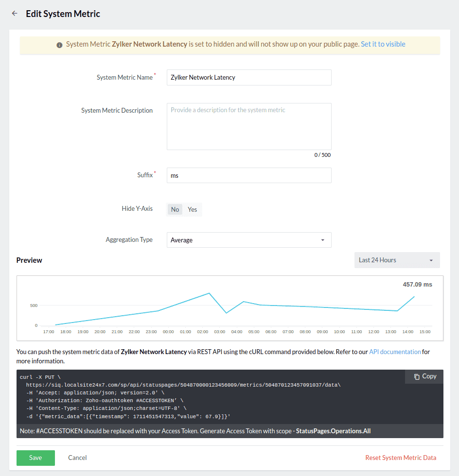Copy the cURL command
Image resolution: width=459 pixels, height=476 pixels.
click(424, 376)
